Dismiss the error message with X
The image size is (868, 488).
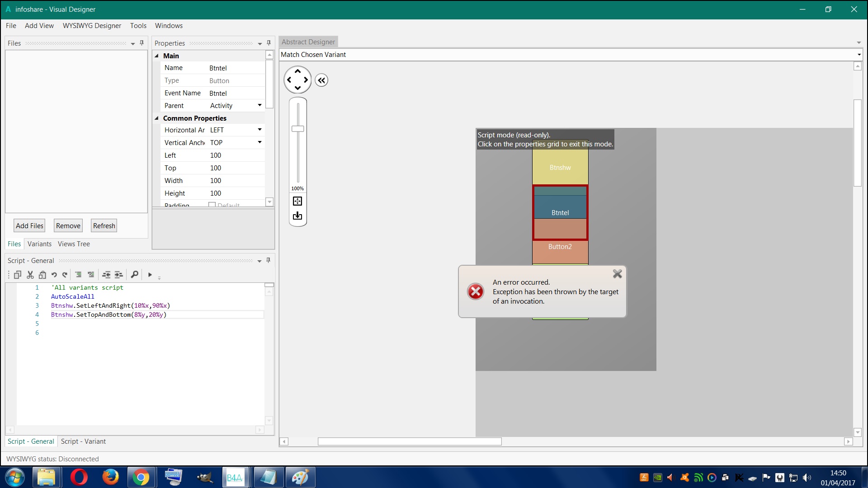point(617,274)
